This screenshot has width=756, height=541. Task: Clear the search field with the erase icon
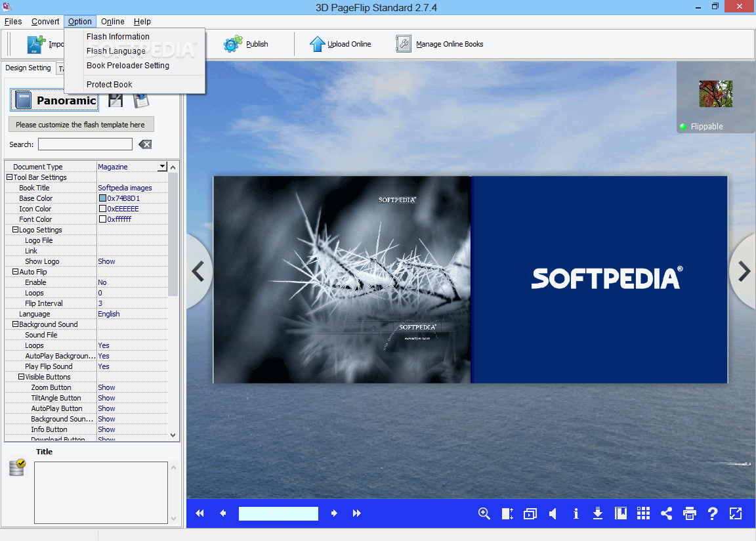click(145, 144)
